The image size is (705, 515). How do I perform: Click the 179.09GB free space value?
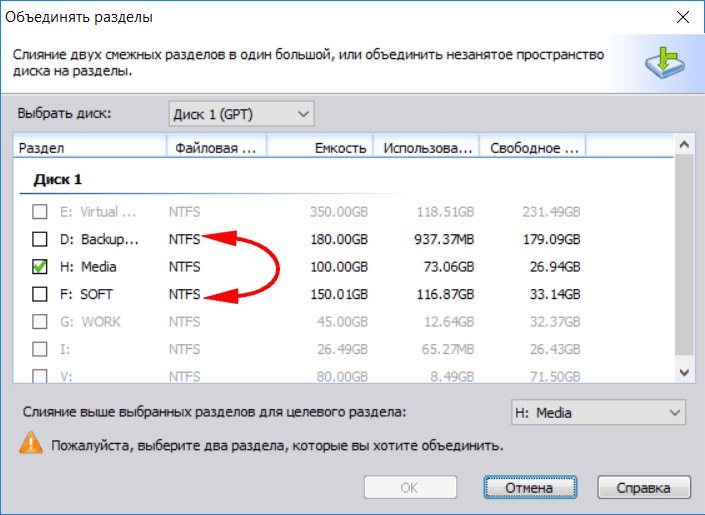552,239
